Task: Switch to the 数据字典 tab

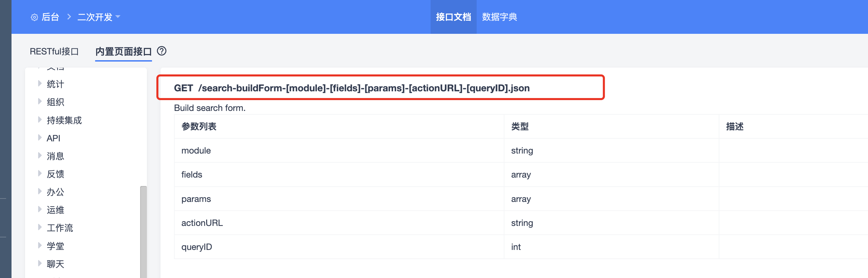Action: [x=499, y=17]
